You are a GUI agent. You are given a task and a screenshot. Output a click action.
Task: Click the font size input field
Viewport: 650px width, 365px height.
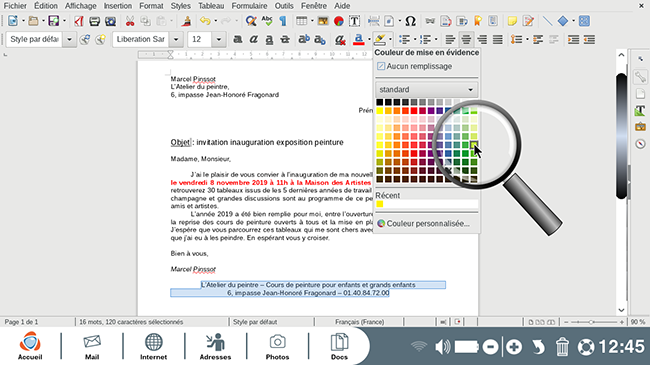[200, 39]
